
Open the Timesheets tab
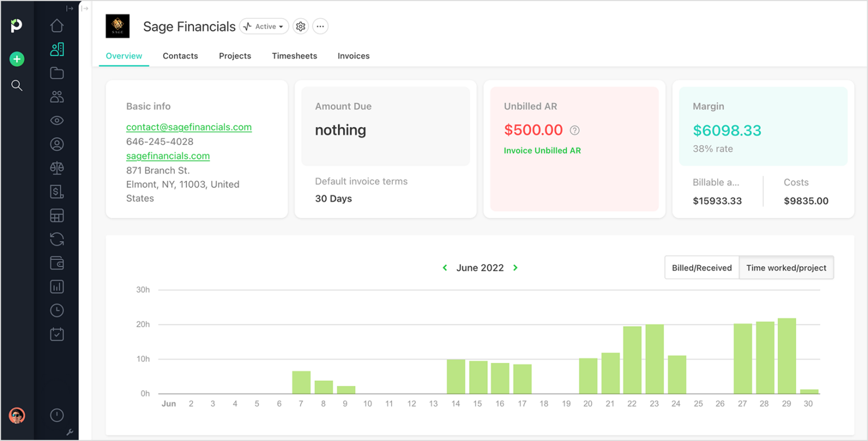(294, 55)
